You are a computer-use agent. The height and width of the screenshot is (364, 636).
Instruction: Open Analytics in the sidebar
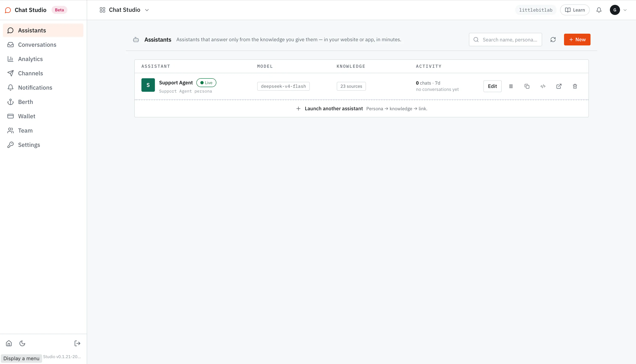(43, 59)
